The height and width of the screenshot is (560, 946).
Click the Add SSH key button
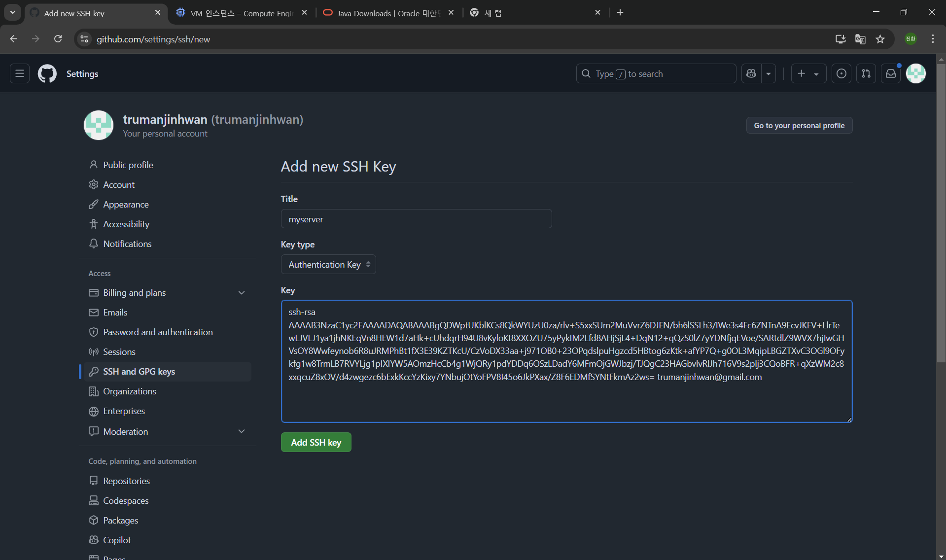(x=316, y=443)
